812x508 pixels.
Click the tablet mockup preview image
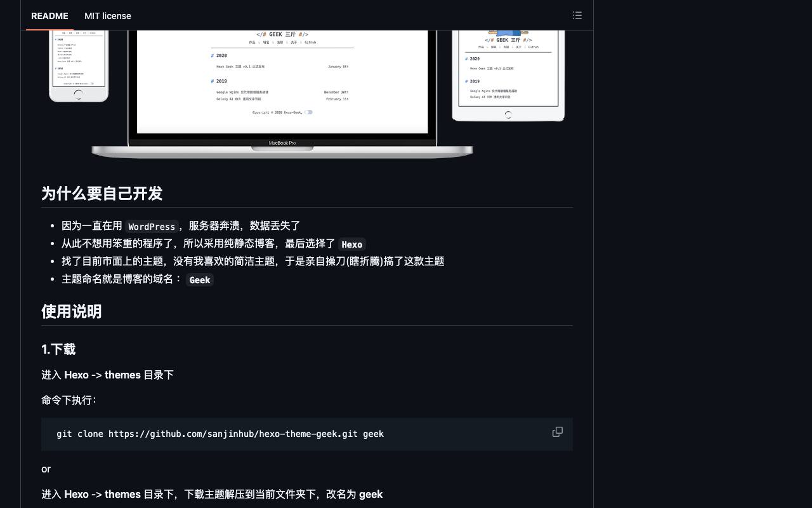(x=508, y=76)
